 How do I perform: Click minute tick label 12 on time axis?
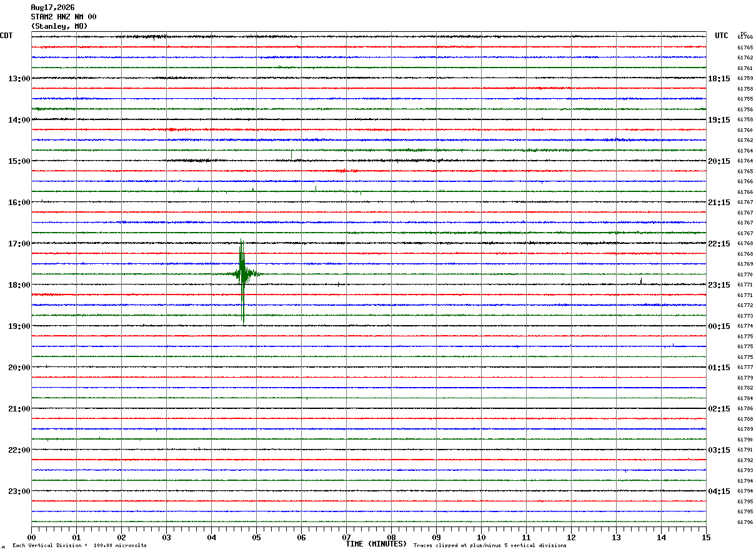(x=572, y=538)
